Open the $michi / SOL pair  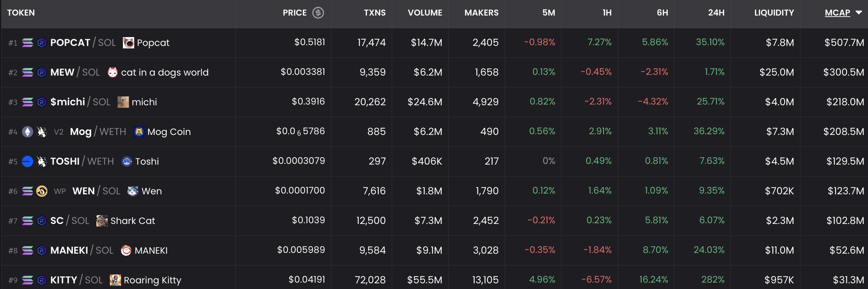click(81, 102)
